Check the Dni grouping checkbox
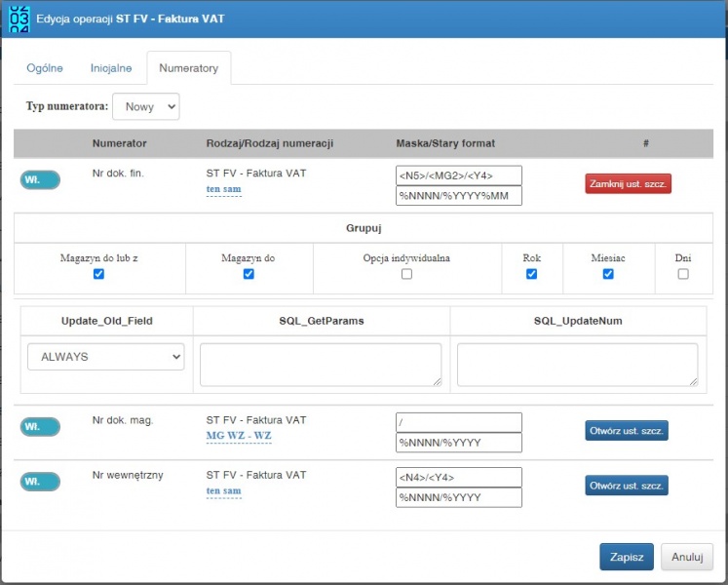 (x=683, y=274)
